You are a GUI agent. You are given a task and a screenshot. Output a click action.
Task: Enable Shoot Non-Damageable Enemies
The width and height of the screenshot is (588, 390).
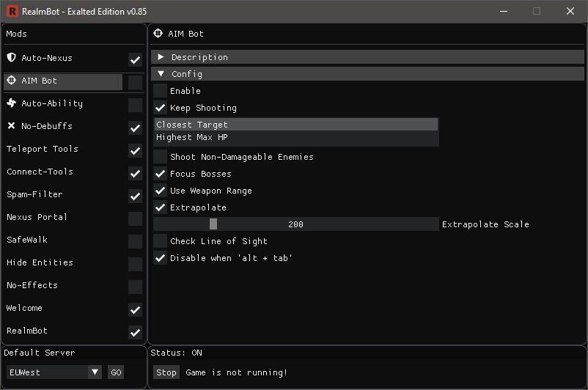coord(160,157)
